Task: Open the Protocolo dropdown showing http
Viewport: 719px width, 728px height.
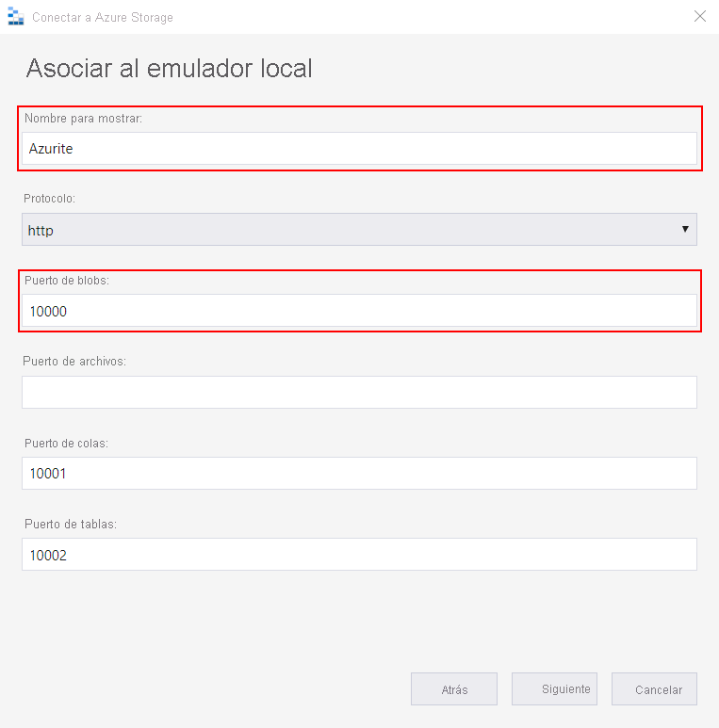Action: click(x=359, y=230)
